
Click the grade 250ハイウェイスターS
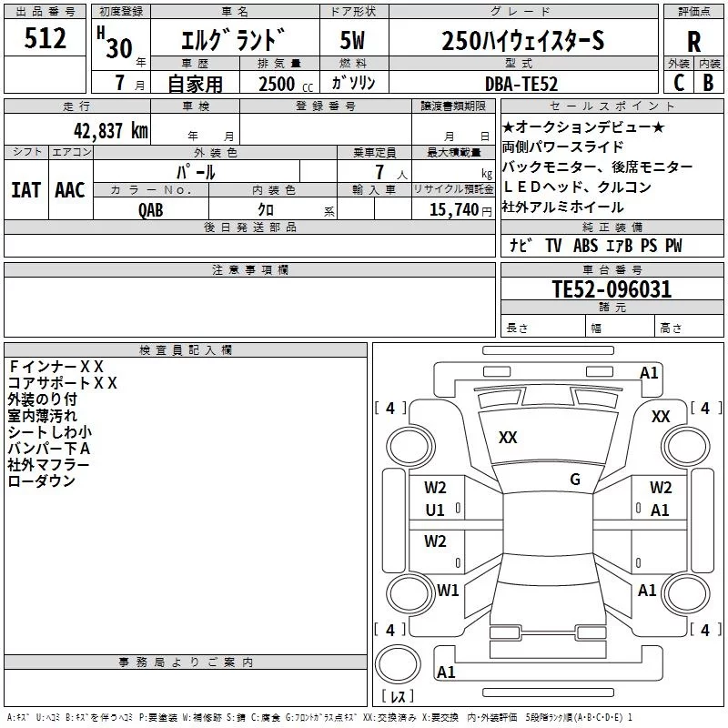point(523,40)
